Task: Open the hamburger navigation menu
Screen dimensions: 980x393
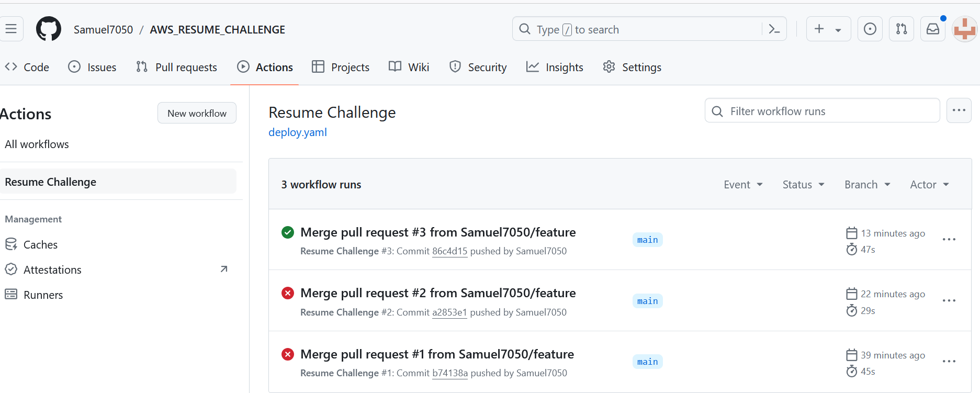Action: click(x=11, y=29)
